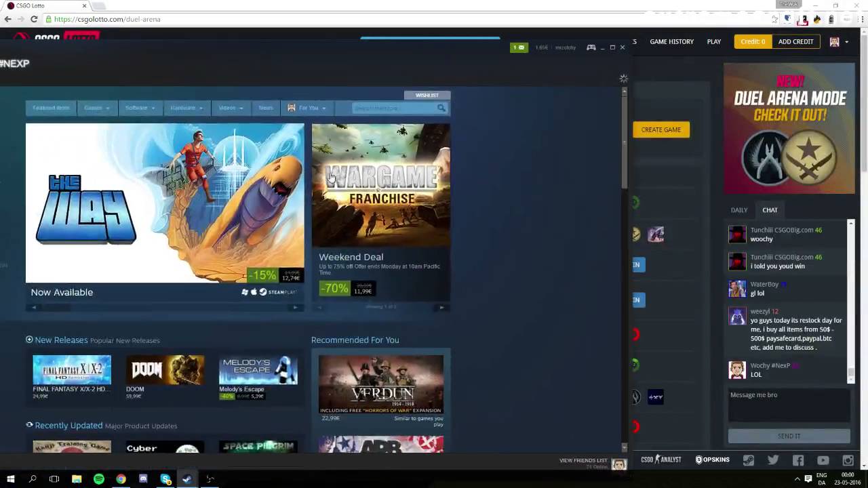This screenshot has width=868, height=488.
Task: Switch to DAILY tab in CSGO Lotto sidebar
Action: click(739, 210)
